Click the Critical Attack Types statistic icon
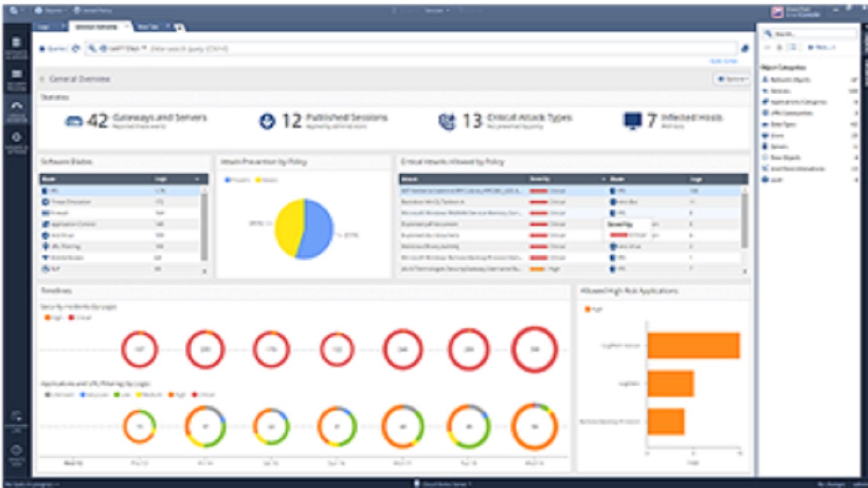The image size is (868, 488). click(448, 121)
